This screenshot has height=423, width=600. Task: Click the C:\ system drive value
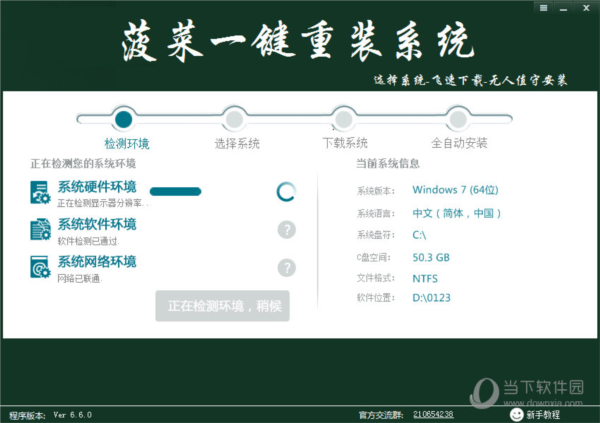(419, 235)
